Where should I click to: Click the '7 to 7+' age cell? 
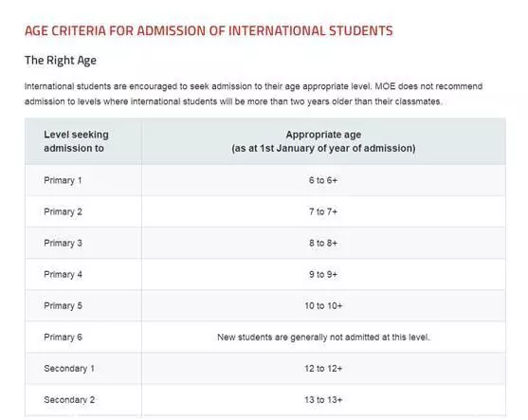[323, 211]
